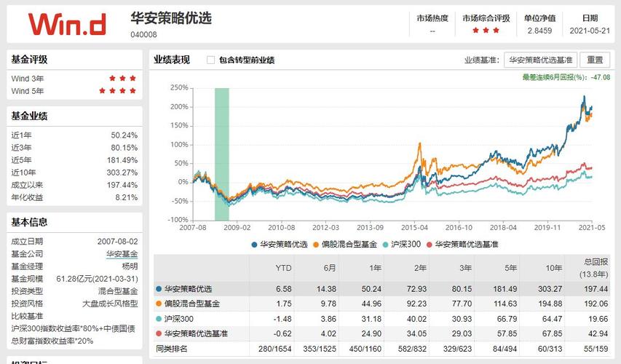Click the 303.27 ten-year return cell
621x364 pixels.
(x=550, y=289)
